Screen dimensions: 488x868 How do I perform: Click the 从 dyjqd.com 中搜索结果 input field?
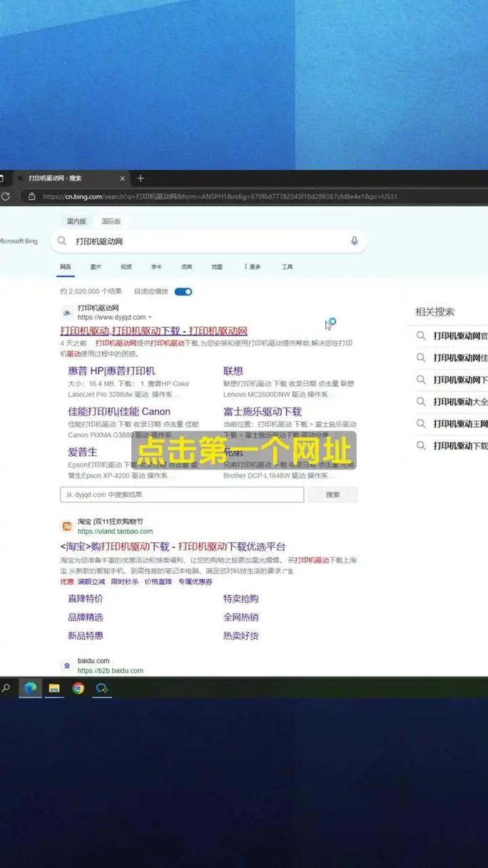pos(182,495)
